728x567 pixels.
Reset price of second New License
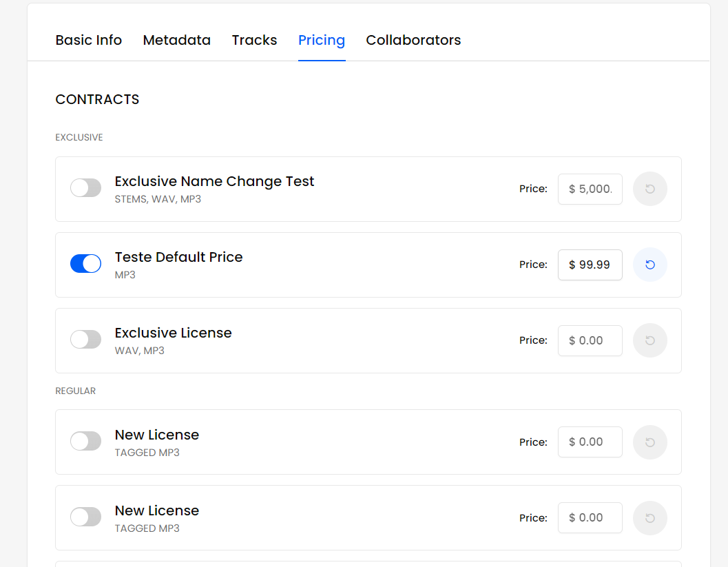tap(649, 518)
